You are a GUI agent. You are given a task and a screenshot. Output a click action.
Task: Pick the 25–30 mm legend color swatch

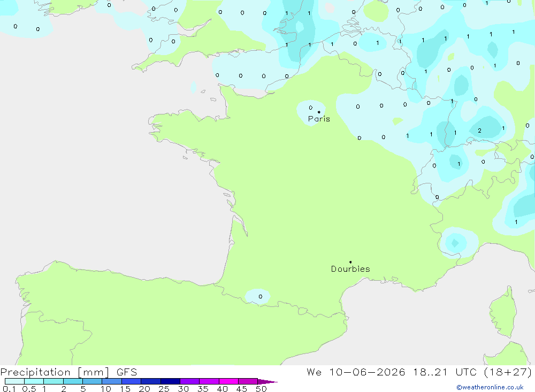tap(170, 381)
